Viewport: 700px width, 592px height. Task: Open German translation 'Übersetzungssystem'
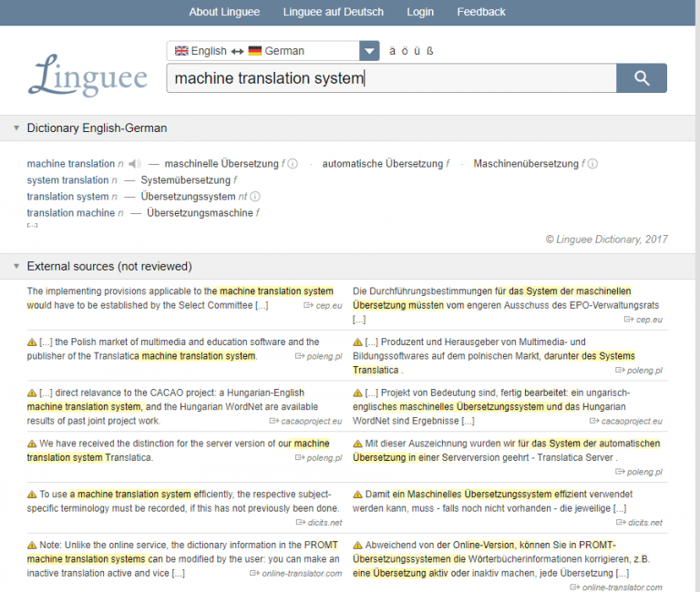tap(189, 197)
